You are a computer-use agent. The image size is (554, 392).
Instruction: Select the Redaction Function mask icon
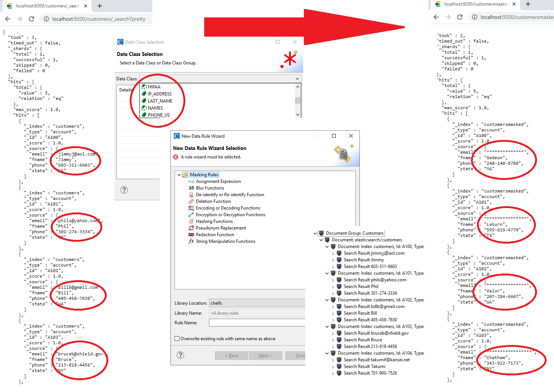(x=191, y=235)
